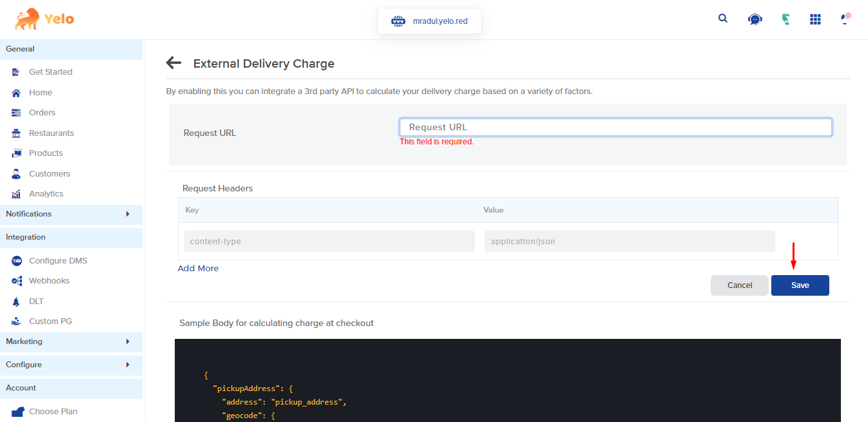Screen dimensions: 868x422
Task: Click the "pickupAddress" code line
Action: tap(253, 388)
